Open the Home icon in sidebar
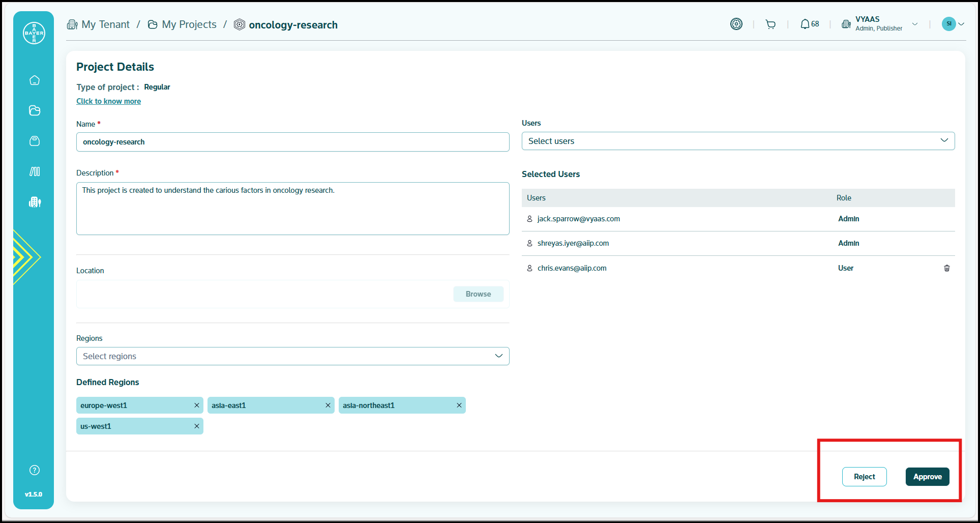Viewport: 980px width, 523px height. pos(35,80)
